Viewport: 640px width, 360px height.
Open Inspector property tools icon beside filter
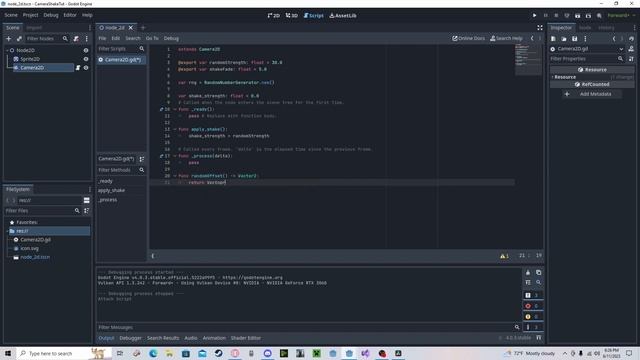pyautogui.click(x=631, y=59)
